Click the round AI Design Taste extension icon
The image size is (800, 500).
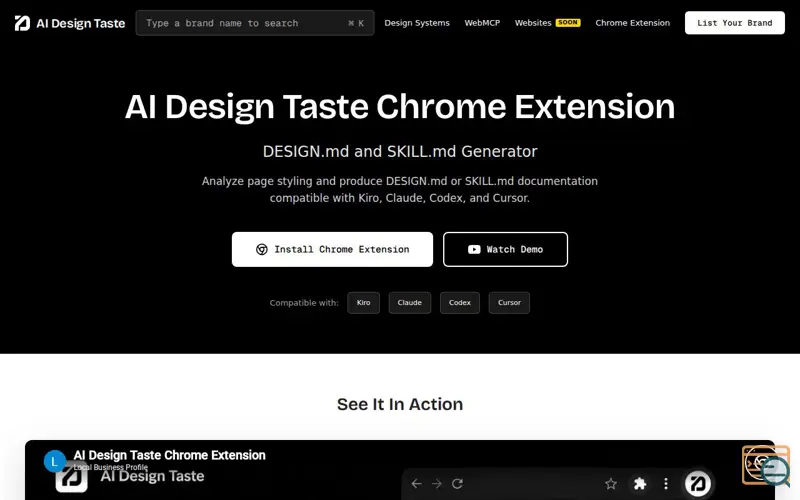(x=697, y=483)
